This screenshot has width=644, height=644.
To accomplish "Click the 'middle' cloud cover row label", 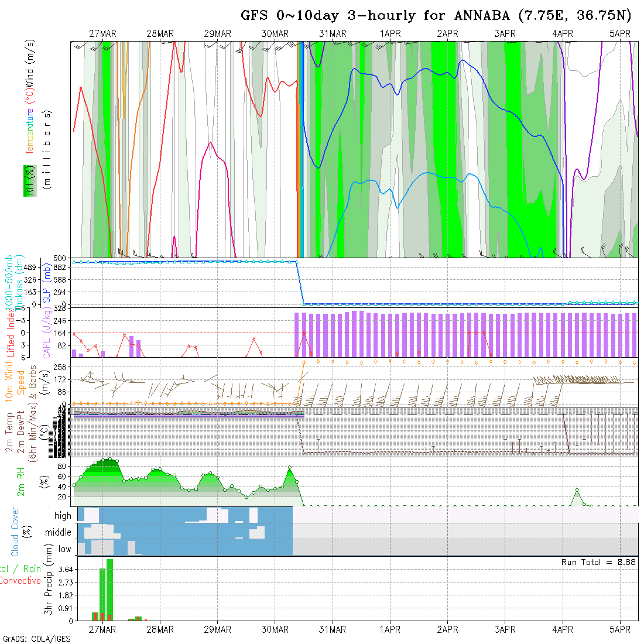I will [x=58, y=532].
